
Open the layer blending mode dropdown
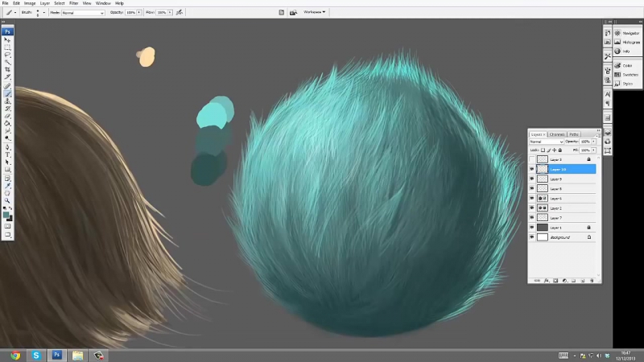point(546,142)
